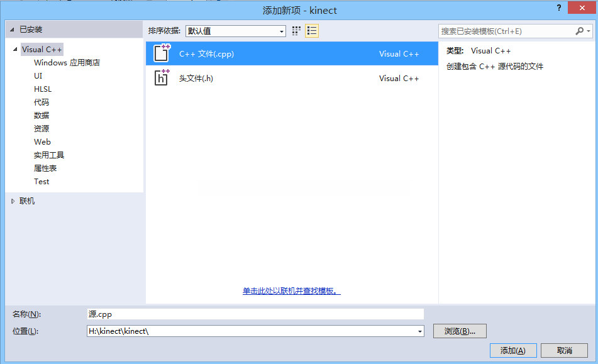Click the 浏览(B)... button
Image resolution: width=598 pixels, height=364 pixels.
(460, 331)
